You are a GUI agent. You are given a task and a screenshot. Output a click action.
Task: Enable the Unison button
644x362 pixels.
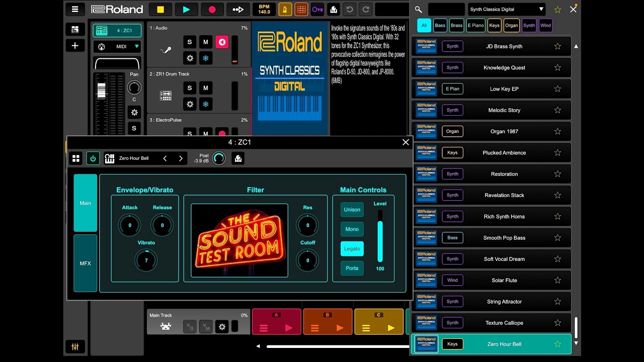pos(352,210)
